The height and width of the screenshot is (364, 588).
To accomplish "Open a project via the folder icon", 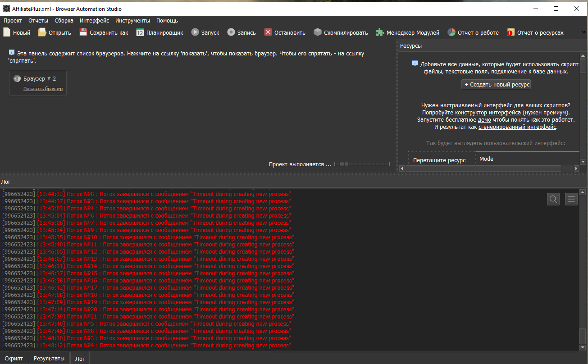I will [x=42, y=32].
